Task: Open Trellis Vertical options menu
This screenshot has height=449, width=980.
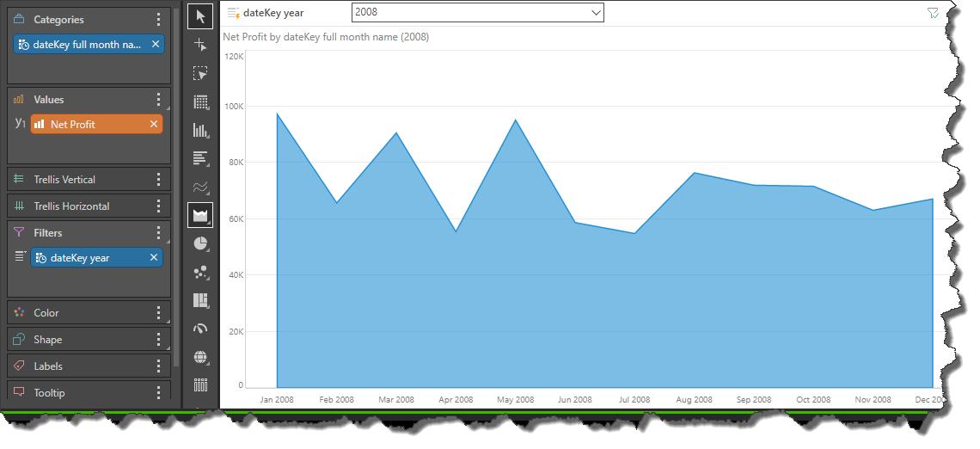Action: tap(159, 180)
